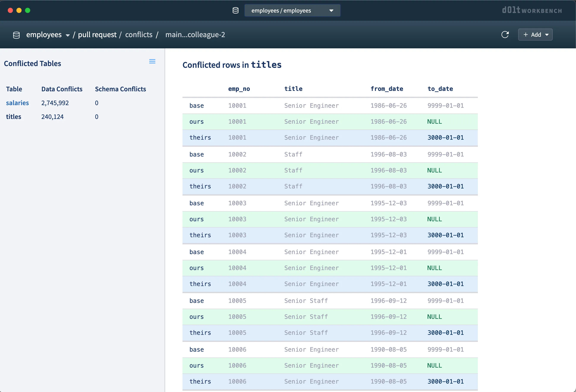The width and height of the screenshot is (576, 392).
Task: Select the titles table in the sidebar
Action: pos(14,117)
